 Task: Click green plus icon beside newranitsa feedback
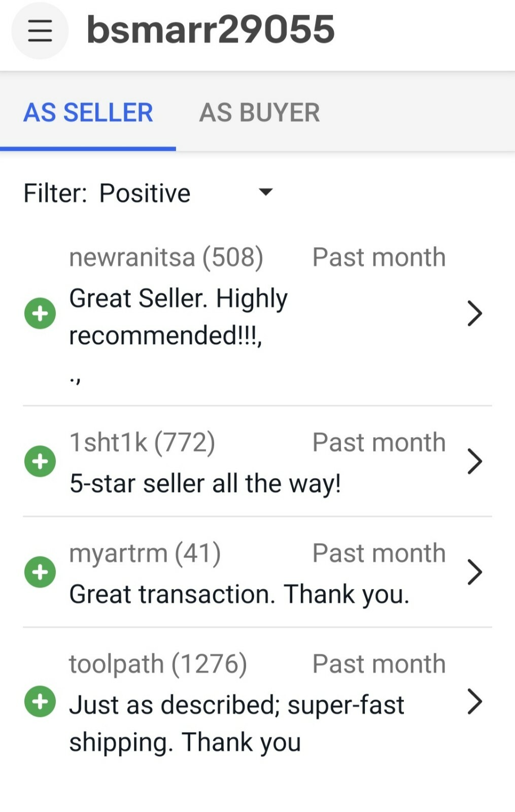pyautogui.click(x=40, y=313)
